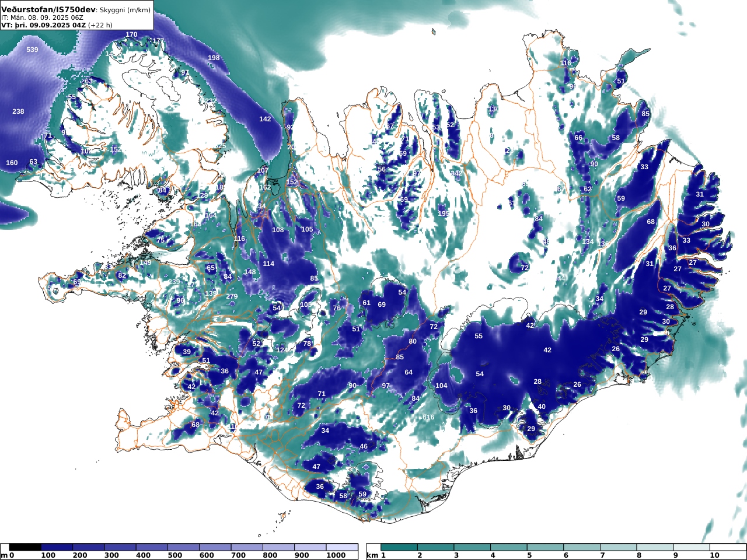
Task: Click the 'm 0' legend label
Action: click(x=8, y=555)
